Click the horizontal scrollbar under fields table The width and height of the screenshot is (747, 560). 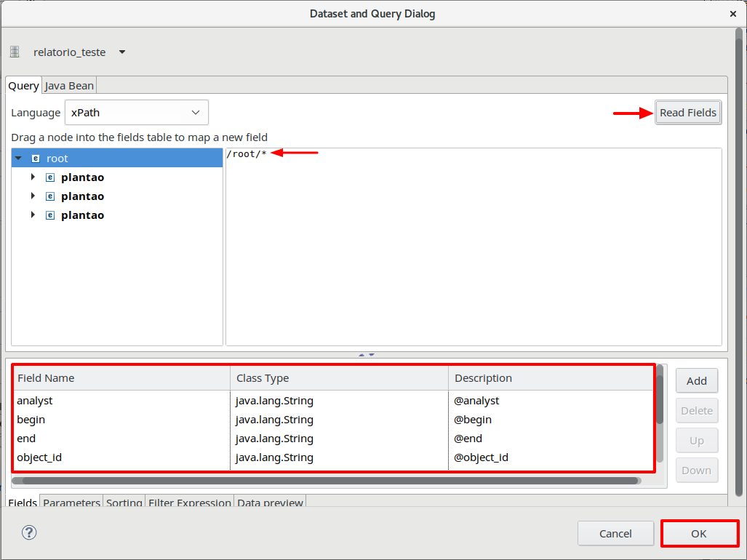point(326,481)
